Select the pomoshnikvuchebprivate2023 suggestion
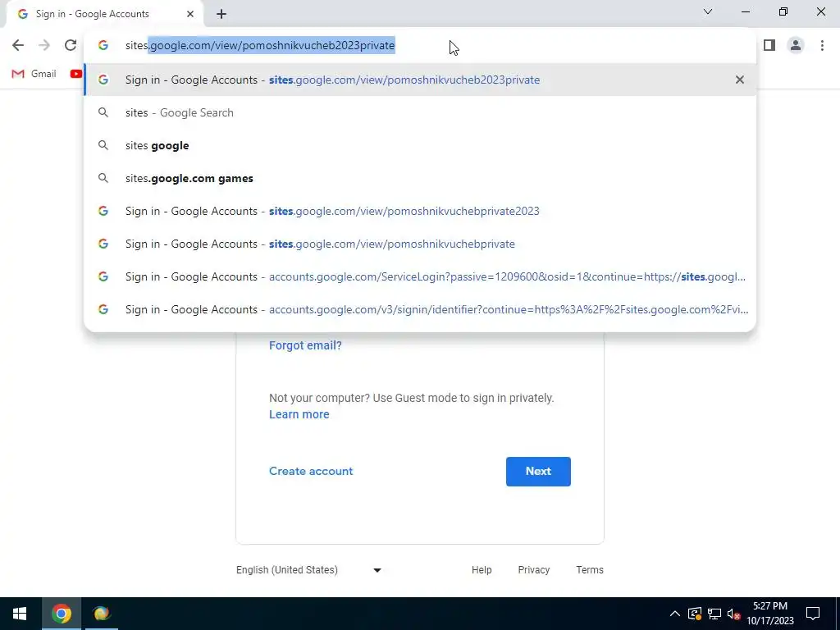 [420, 211]
